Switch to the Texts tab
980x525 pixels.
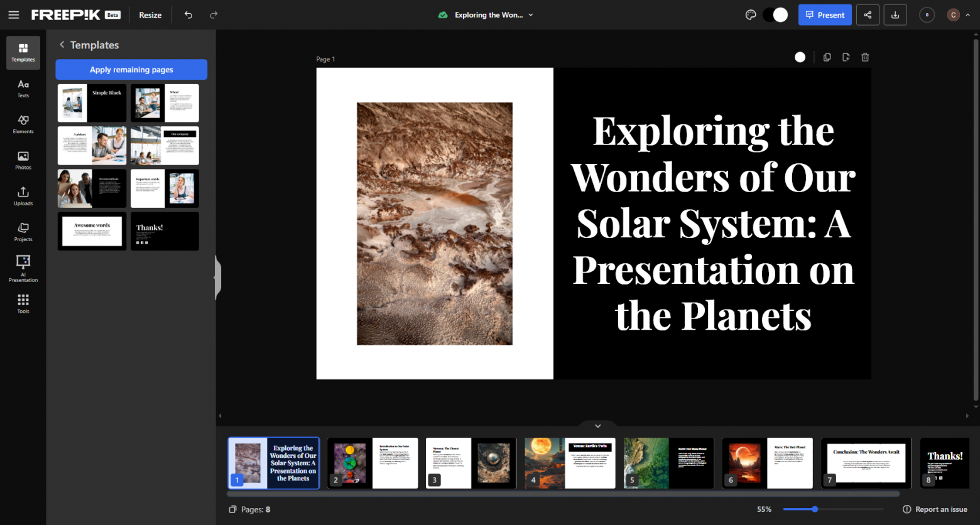coord(23,89)
